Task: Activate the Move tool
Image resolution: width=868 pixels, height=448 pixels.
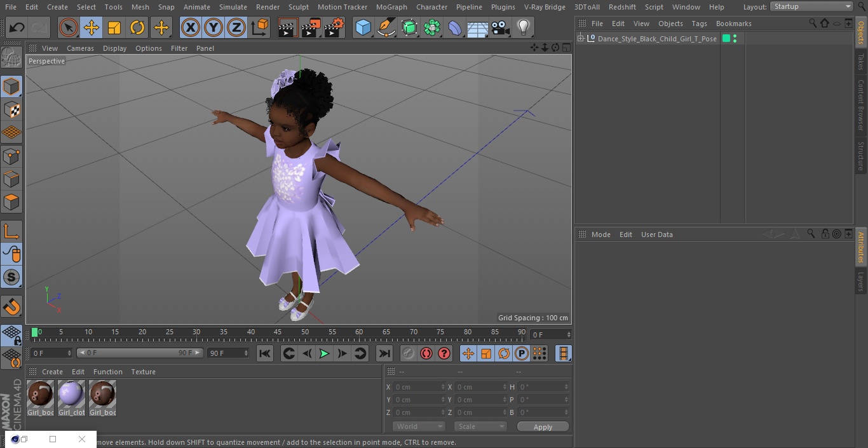Action: 92,27
